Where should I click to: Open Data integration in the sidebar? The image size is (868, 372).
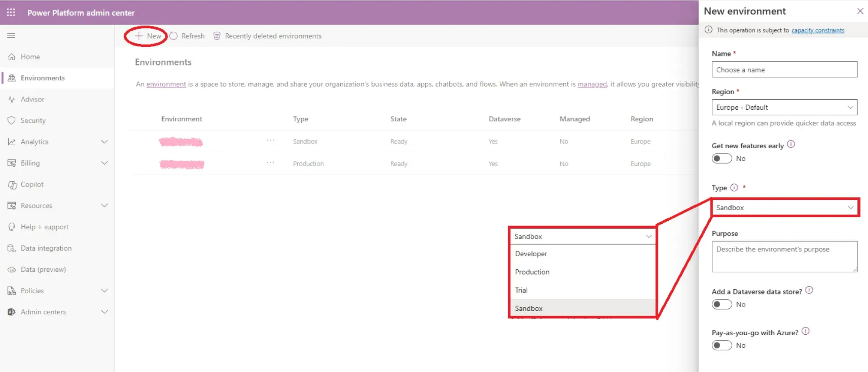click(x=57, y=248)
